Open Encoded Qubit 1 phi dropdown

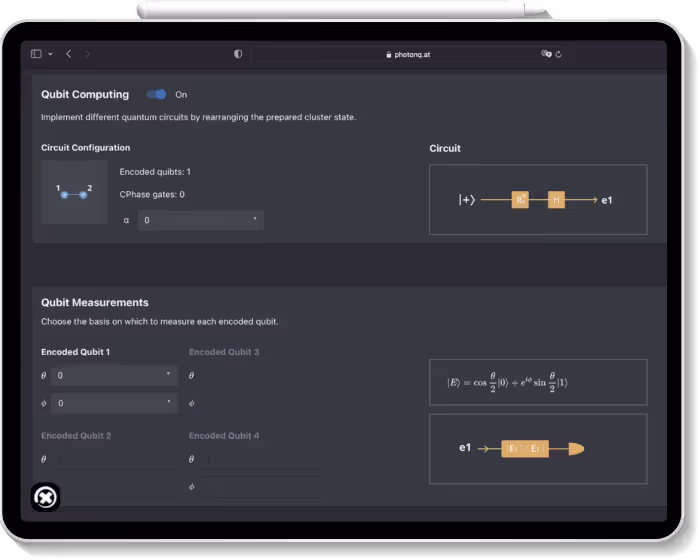114,403
